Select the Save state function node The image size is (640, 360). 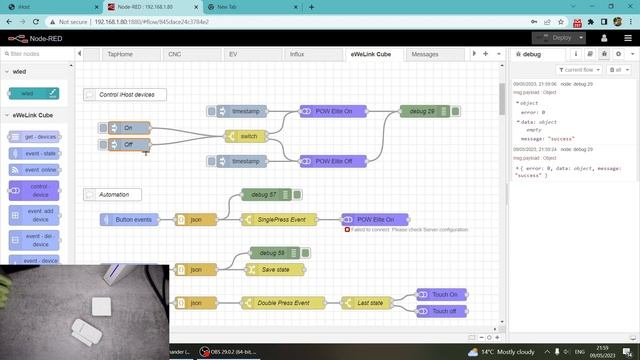(x=275, y=270)
